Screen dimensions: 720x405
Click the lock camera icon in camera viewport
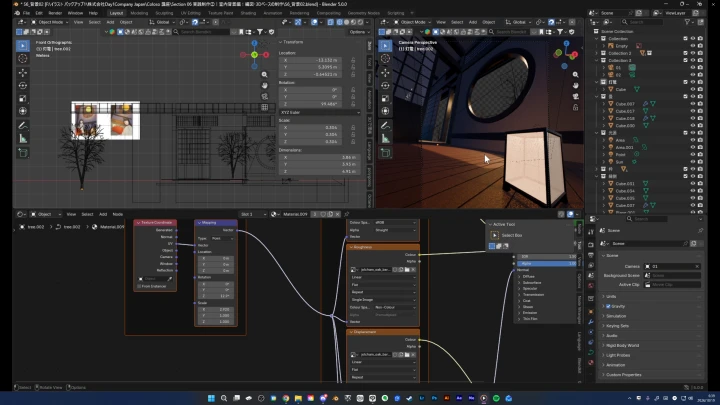pyautogui.click(x=575, y=107)
